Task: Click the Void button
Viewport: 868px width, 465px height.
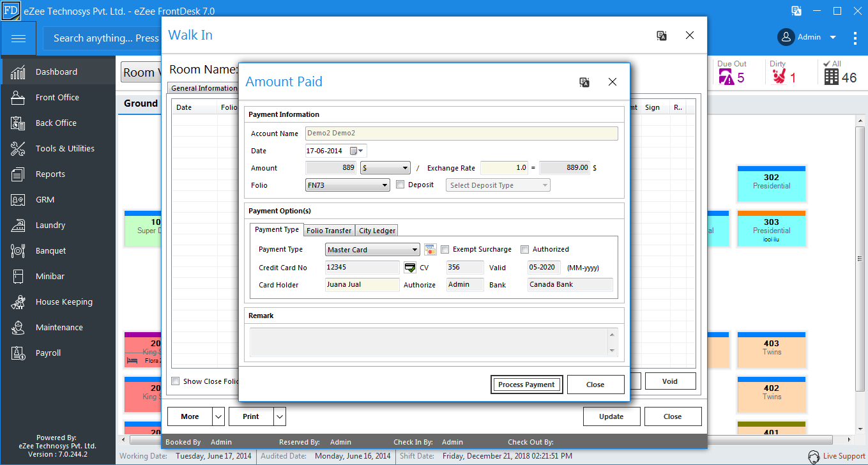Action: click(670, 381)
